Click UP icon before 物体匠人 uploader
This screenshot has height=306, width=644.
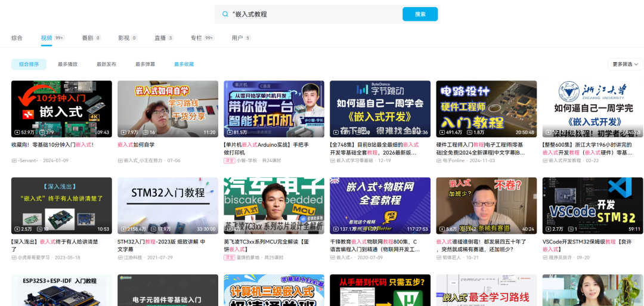[x=439, y=258]
